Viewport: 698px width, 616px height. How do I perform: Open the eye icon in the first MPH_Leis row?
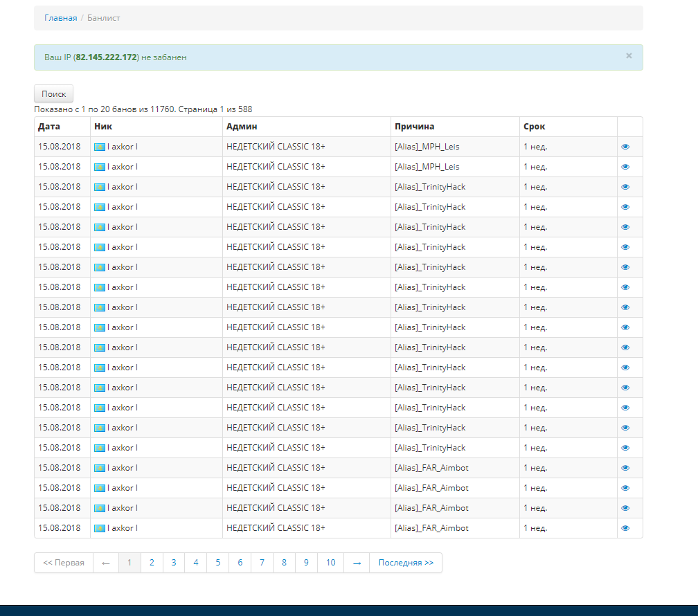(x=625, y=147)
